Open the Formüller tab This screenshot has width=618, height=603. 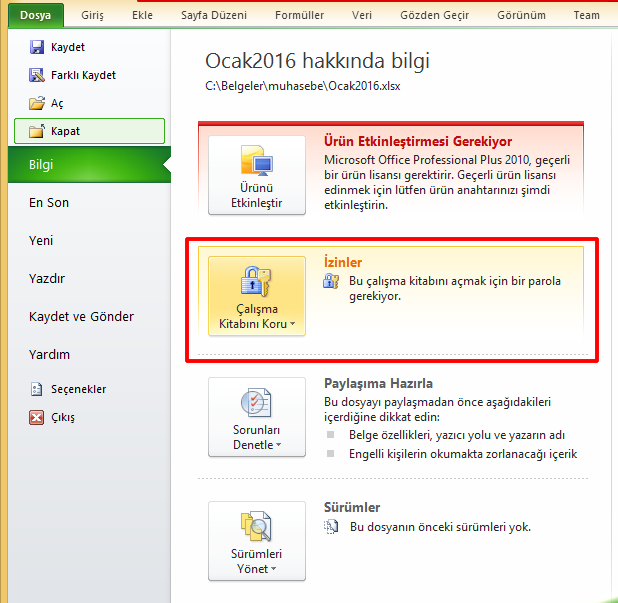(x=299, y=15)
